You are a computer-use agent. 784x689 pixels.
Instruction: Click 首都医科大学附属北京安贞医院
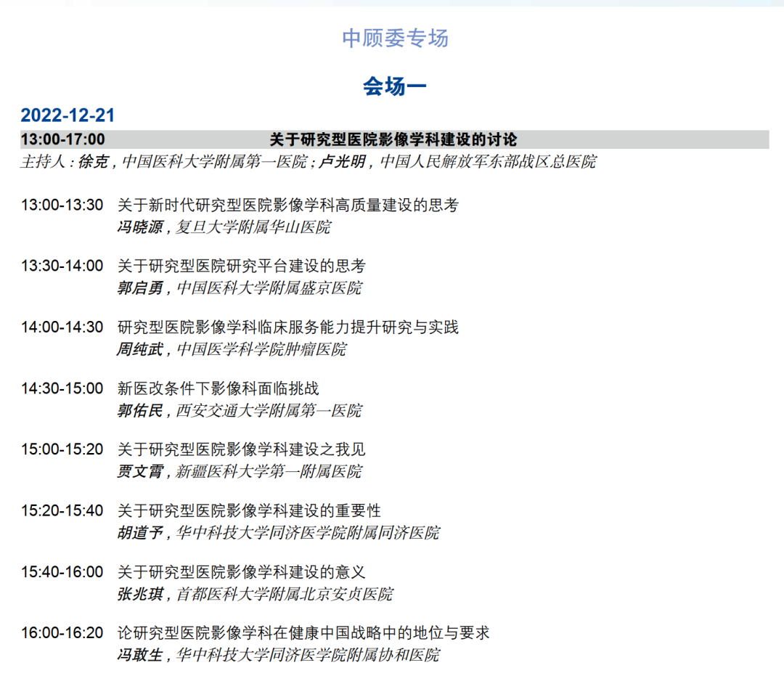pos(285,594)
